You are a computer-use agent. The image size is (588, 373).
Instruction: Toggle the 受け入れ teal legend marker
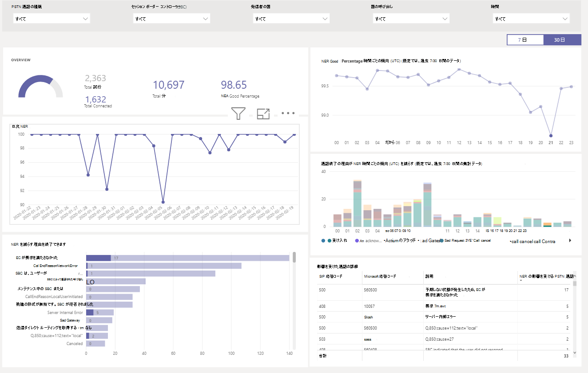click(330, 240)
